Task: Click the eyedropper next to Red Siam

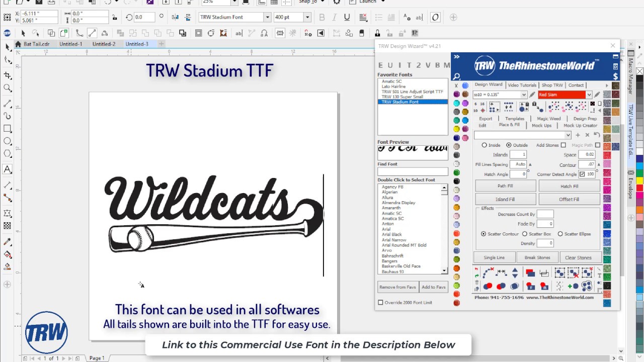Action: click(597, 95)
